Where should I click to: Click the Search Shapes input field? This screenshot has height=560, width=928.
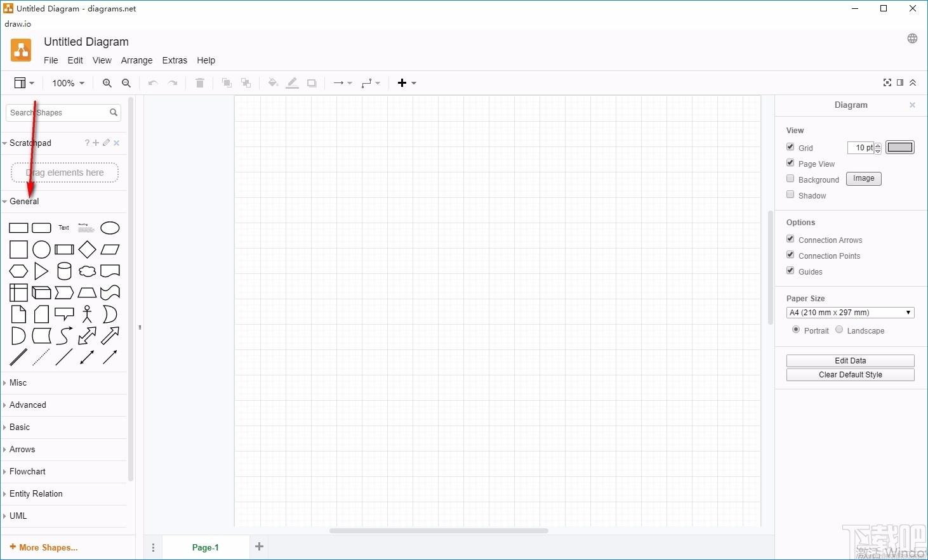63,113
